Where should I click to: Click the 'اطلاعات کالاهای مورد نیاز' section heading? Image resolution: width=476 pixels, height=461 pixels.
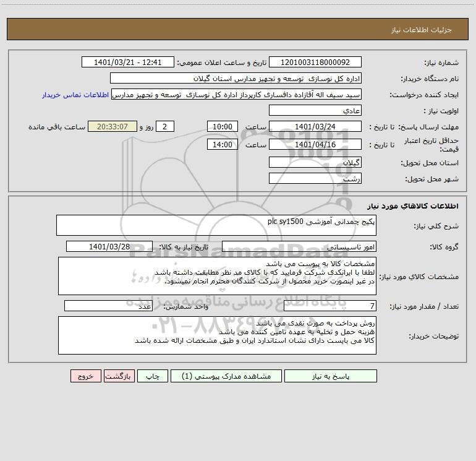[413, 206]
